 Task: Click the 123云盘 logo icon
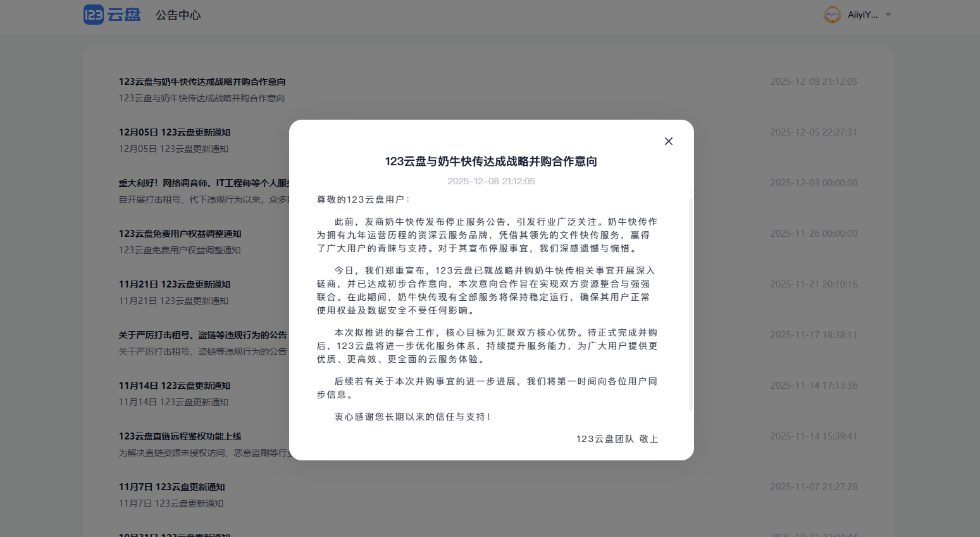click(x=94, y=15)
